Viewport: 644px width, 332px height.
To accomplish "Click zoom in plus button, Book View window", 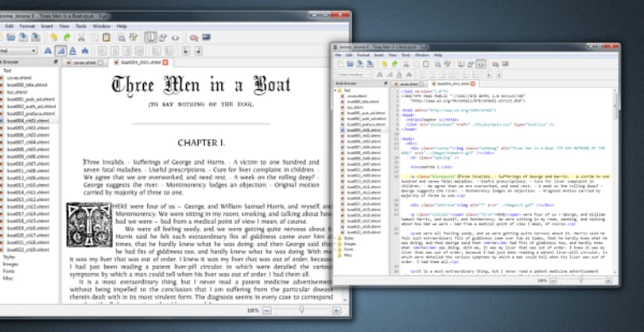I will 336,311.
